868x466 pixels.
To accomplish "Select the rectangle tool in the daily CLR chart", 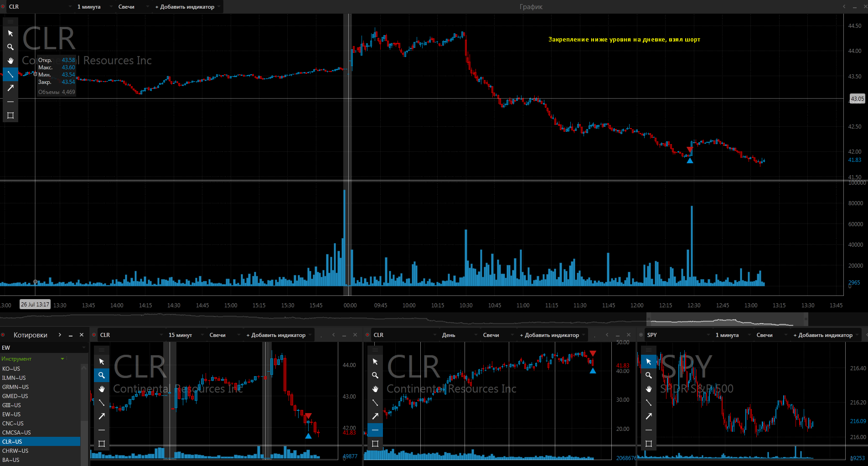I will point(375,444).
